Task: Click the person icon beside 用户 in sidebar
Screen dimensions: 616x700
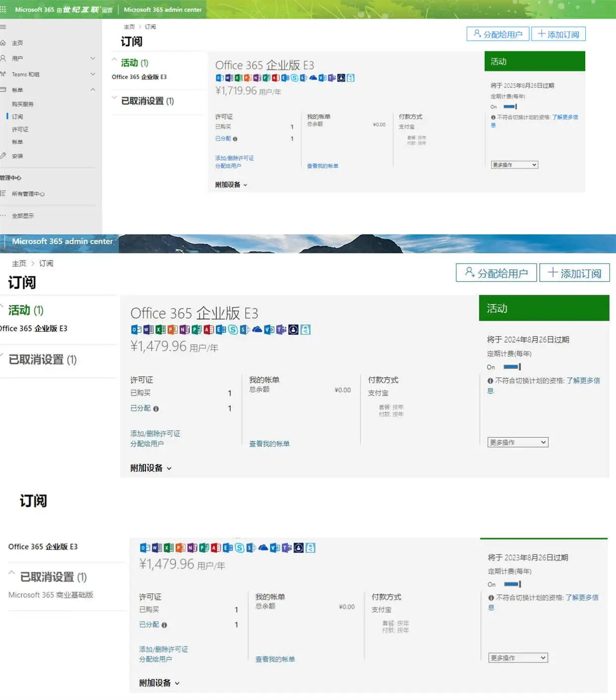Action: [3, 58]
